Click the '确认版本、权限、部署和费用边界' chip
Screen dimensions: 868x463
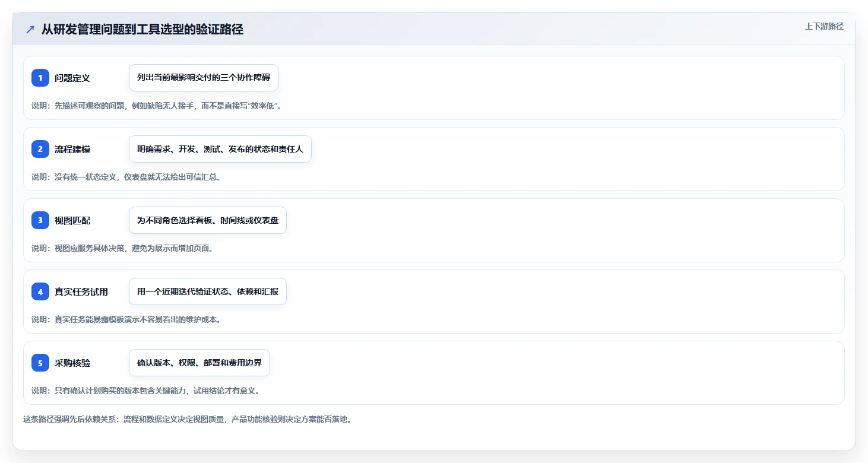(x=199, y=363)
